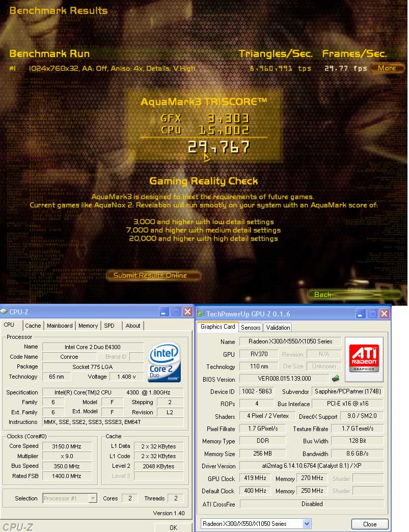This screenshot has height=532, width=409.
Task: Click the Driver Version field
Action: pyautogui.click(x=311, y=466)
